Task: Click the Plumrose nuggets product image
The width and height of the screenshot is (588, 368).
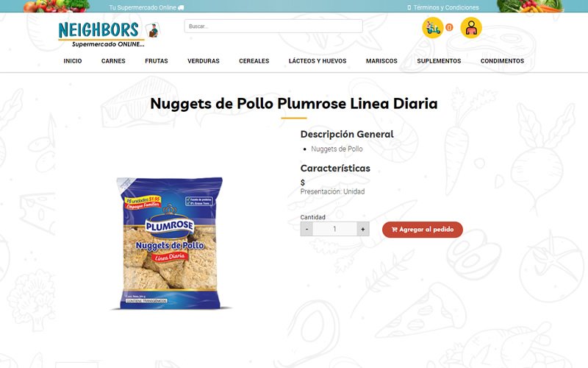Action: pyautogui.click(x=170, y=244)
